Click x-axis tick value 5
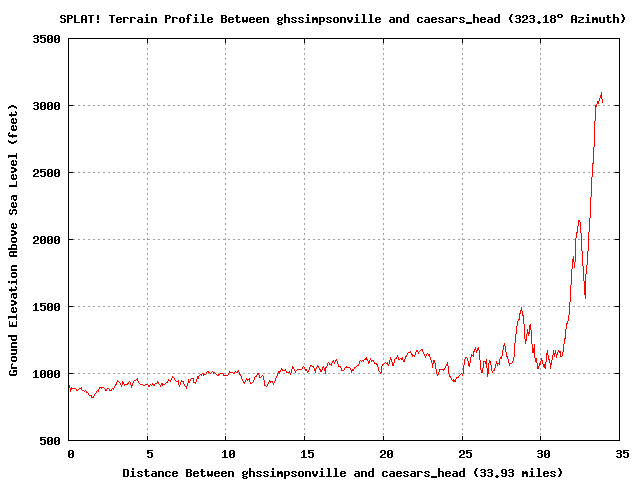Screen dimensions: 640x480 tap(150, 454)
